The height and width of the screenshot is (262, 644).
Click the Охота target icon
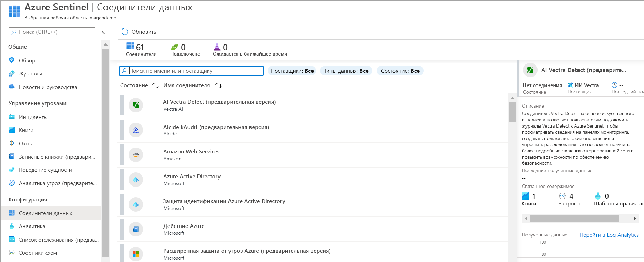point(12,143)
